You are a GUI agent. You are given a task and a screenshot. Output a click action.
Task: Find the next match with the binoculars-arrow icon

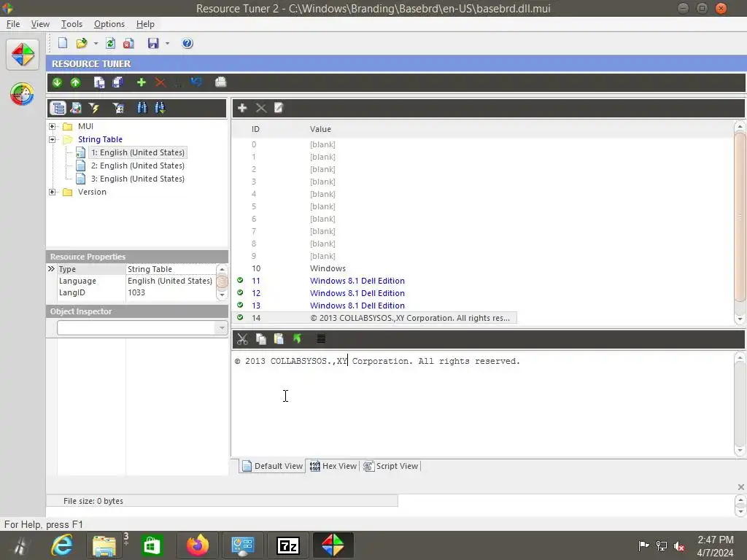tap(160, 108)
